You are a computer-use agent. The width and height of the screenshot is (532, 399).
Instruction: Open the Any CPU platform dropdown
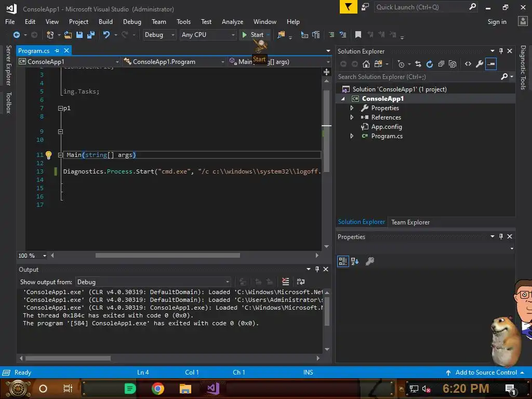[208, 35]
